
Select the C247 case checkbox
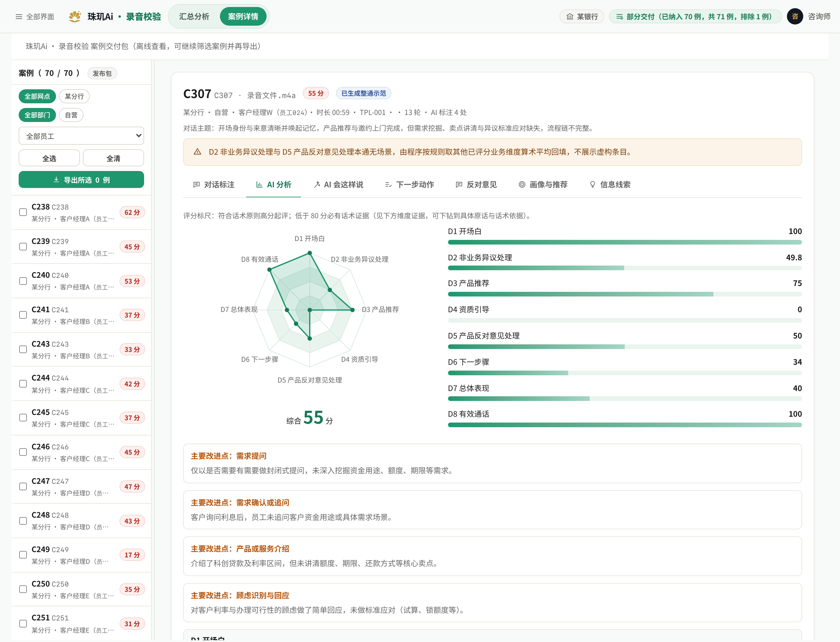23,486
